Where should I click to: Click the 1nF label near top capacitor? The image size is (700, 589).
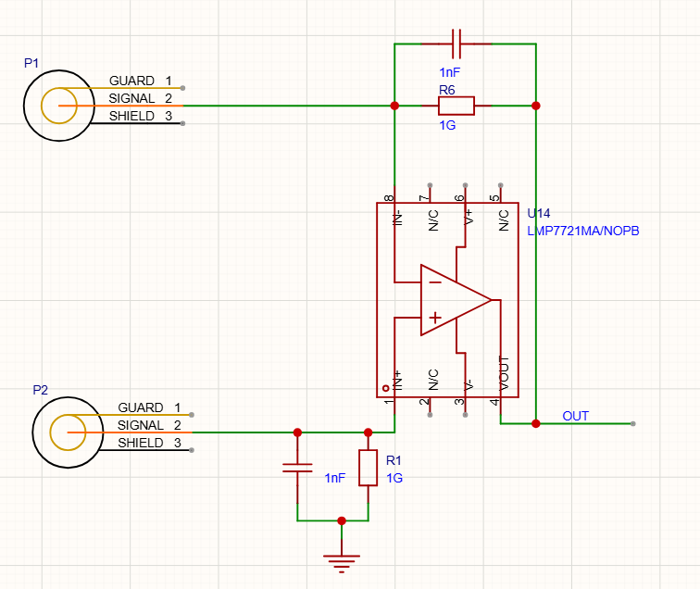(450, 72)
